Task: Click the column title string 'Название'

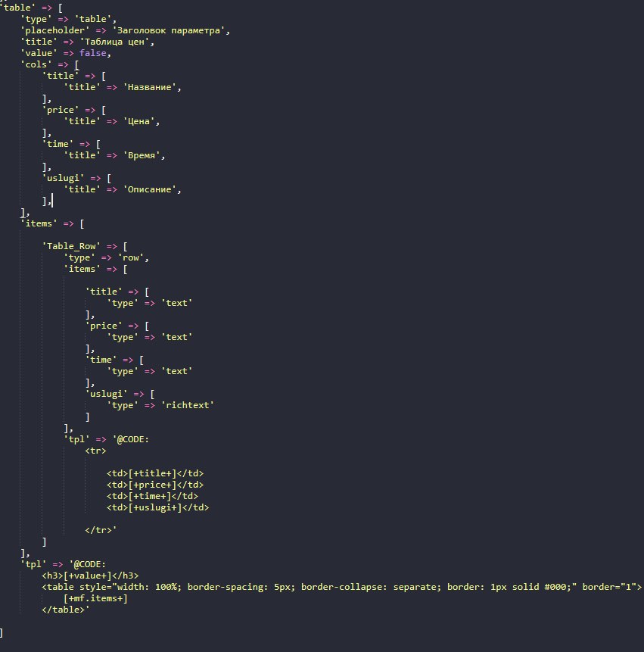Action: click(x=150, y=87)
